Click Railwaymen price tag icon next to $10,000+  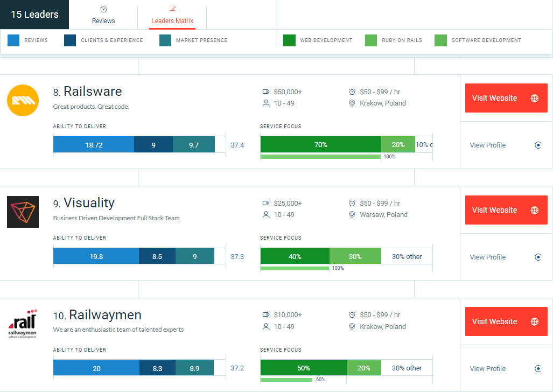(x=266, y=314)
